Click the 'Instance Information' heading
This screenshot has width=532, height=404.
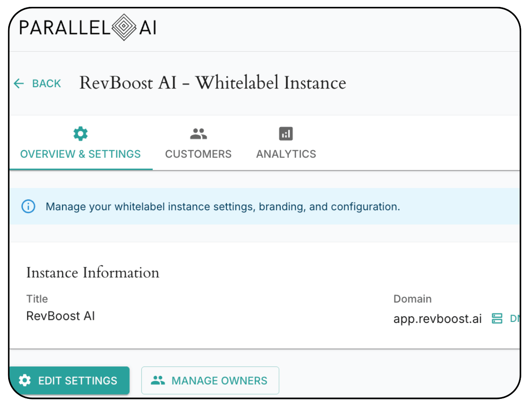coord(93,273)
